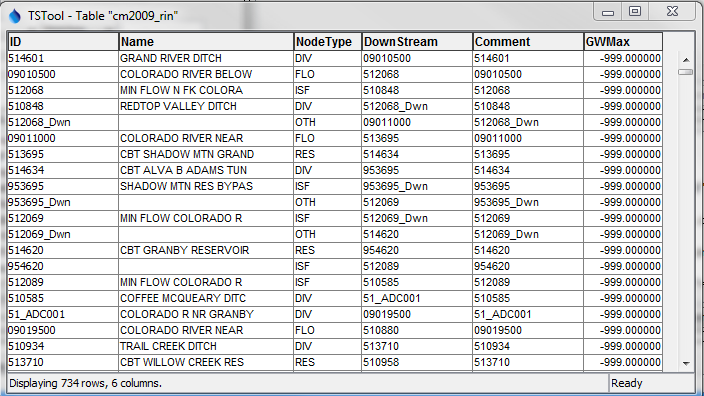The height and width of the screenshot is (396, 704).
Task: Click the scrollbar up arrow
Action: (686, 59)
